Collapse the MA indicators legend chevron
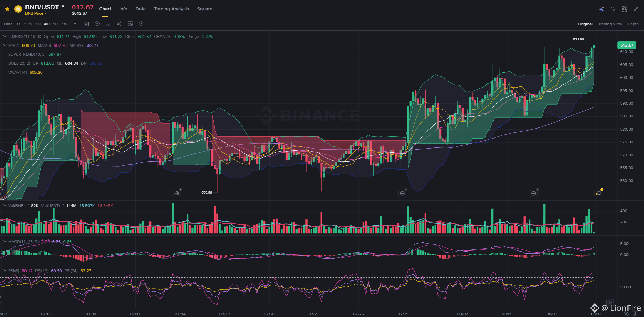This screenshot has width=644, height=317. click(x=5, y=45)
